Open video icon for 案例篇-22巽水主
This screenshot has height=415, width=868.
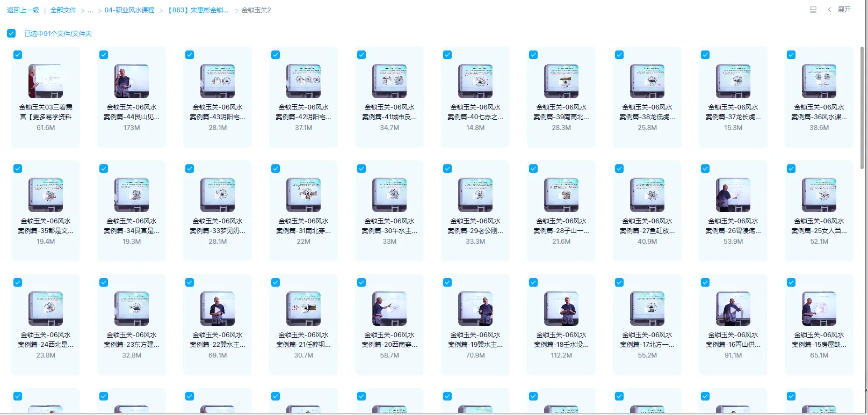tap(218, 309)
